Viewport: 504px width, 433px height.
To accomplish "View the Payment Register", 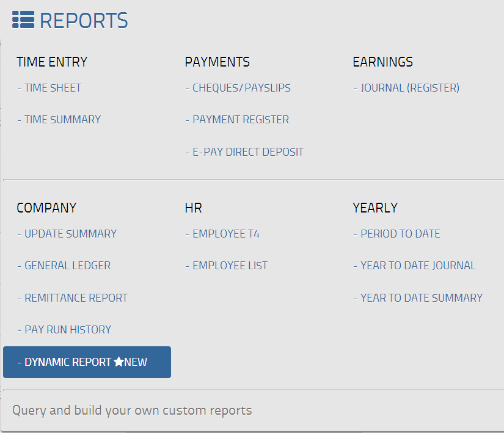I will [x=240, y=119].
